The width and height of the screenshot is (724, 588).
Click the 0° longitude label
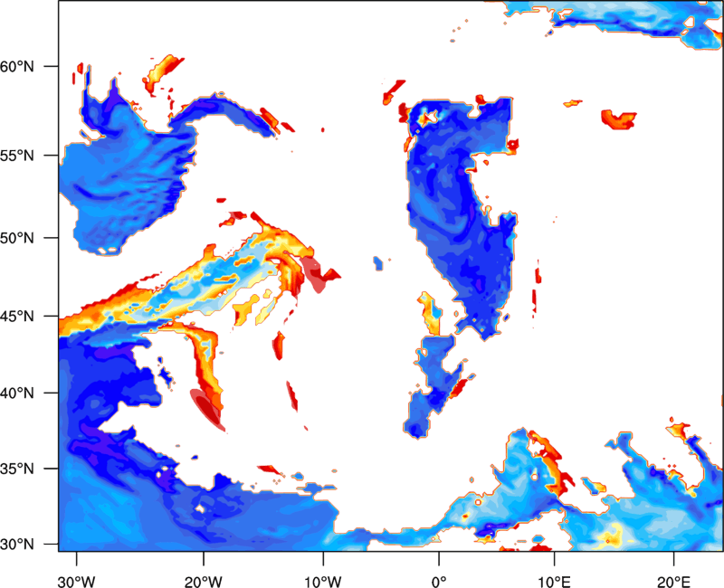click(439, 582)
